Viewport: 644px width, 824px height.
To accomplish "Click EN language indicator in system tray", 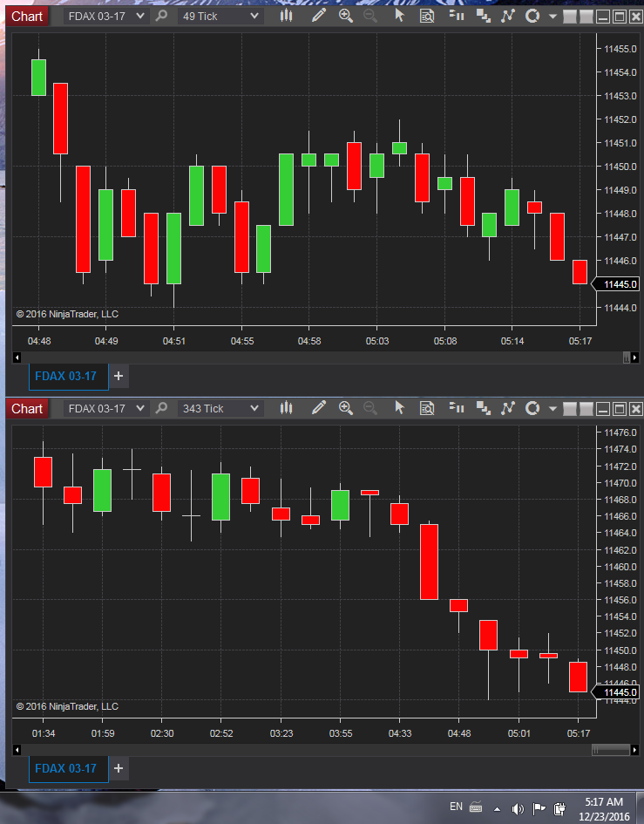I will (x=456, y=807).
